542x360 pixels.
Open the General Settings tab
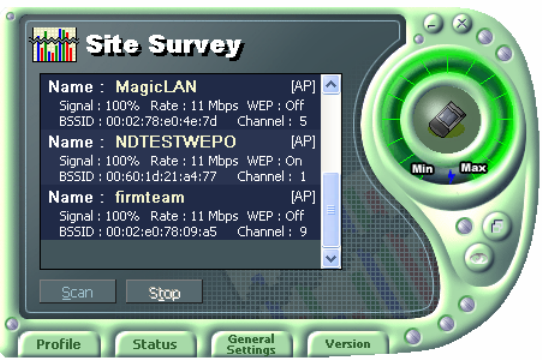(x=251, y=344)
